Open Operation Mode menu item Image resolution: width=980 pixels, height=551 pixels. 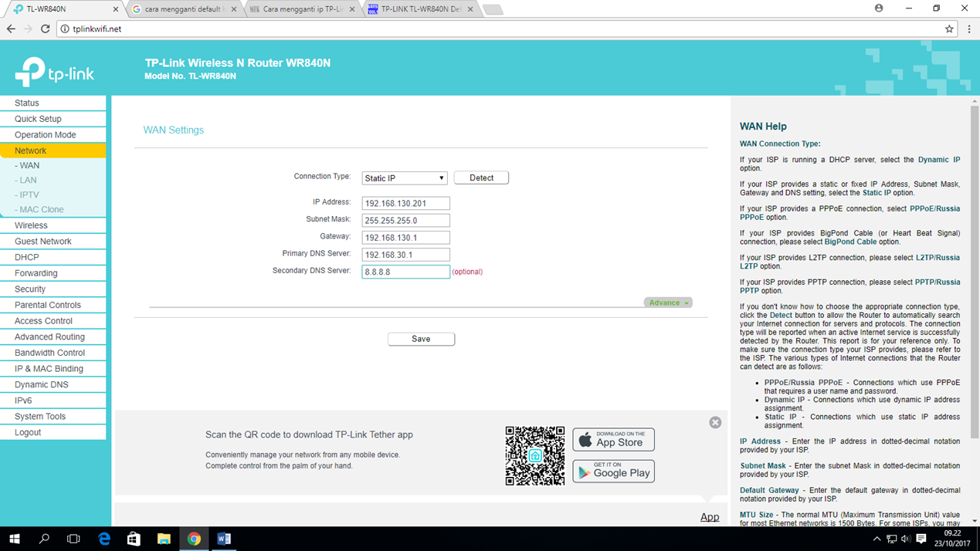53,134
